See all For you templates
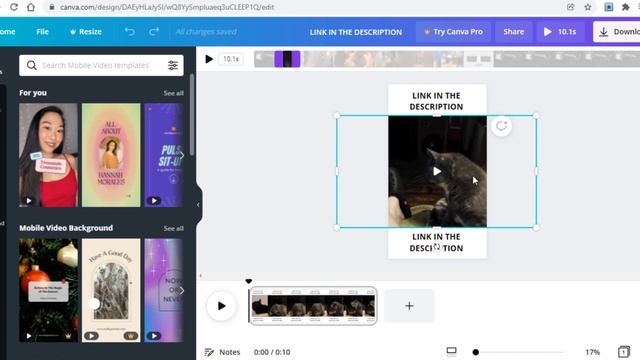Image resolution: width=640 pixels, height=360 pixels. 173,93
